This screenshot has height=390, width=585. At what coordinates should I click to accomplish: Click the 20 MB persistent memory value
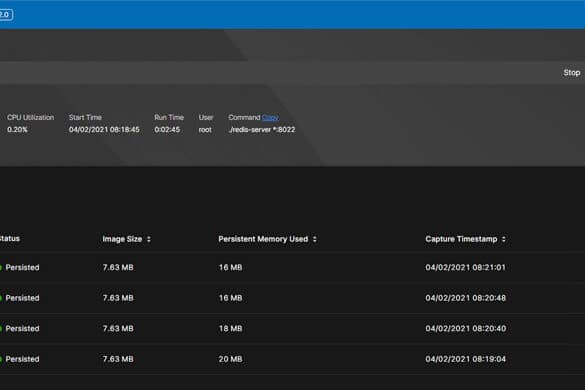tap(230, 359)
